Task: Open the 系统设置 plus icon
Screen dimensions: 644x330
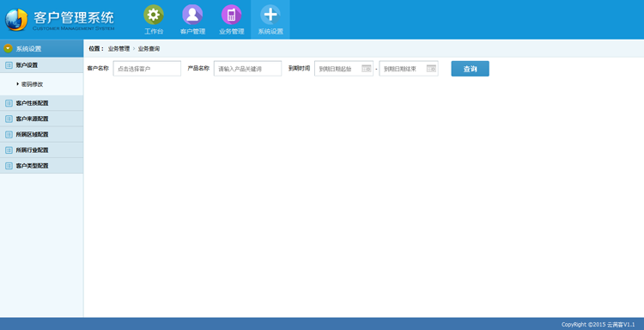Action: pyautogui.click(x=270, y=15)
